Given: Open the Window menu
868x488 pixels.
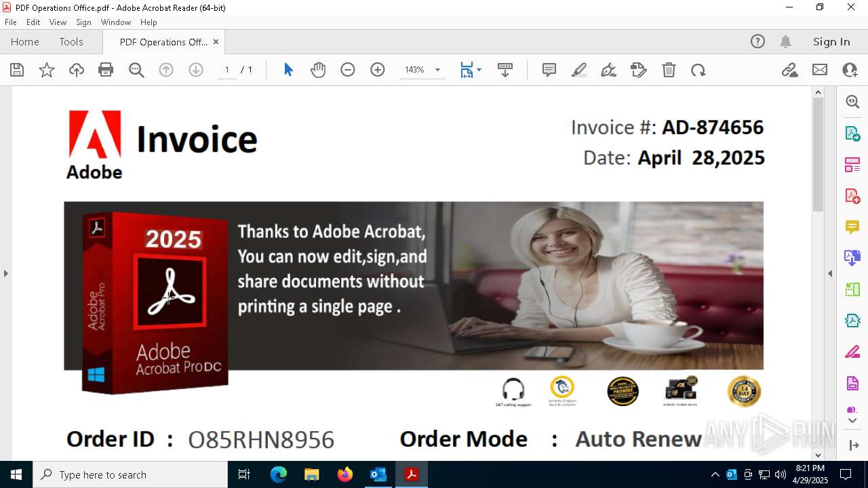Looking at the screenshot, I should 116,22.
